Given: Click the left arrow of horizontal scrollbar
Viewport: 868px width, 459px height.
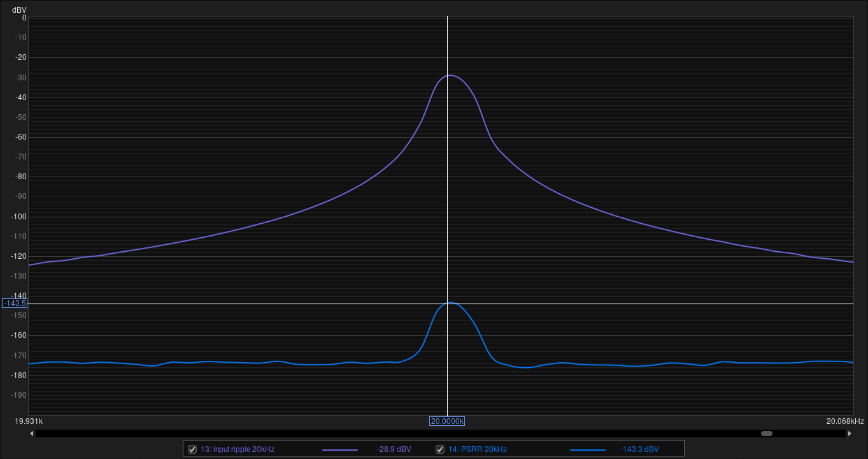Looking at the screenshot, I should [x=32, y=433].
